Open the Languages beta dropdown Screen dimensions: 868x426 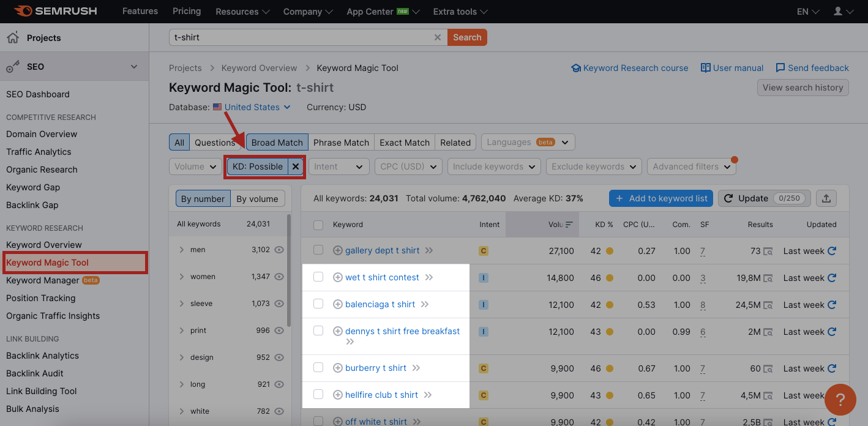pyautogui.click(x=528, y=142)
